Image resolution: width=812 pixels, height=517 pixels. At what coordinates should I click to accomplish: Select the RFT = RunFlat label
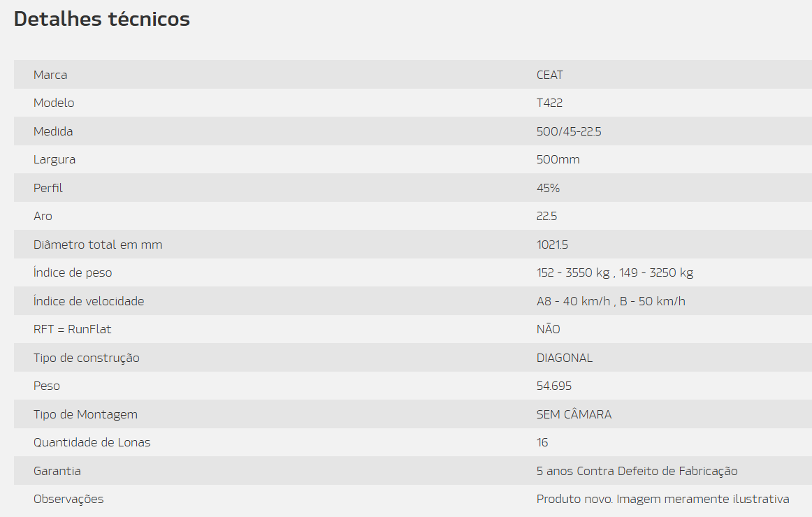pos(73,329)
